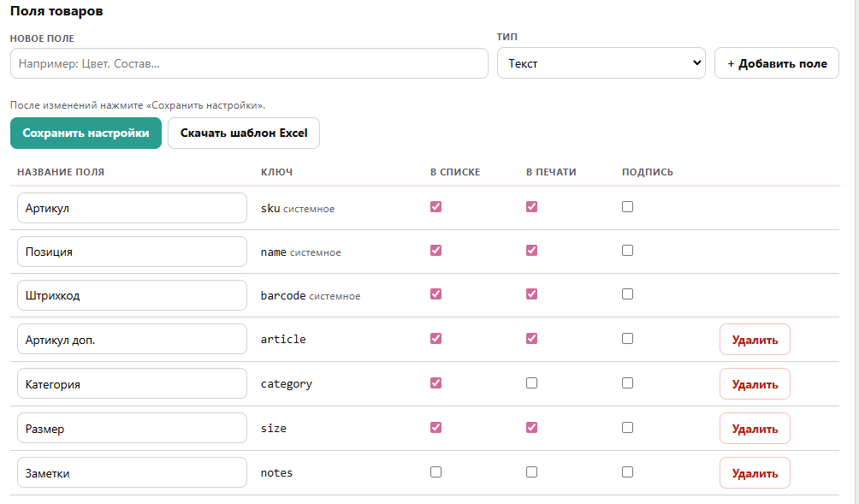The width and height of the screenshot is (859, 504).
Task: Uncheck В списке for the category row
Action: (x=436, y=383)
